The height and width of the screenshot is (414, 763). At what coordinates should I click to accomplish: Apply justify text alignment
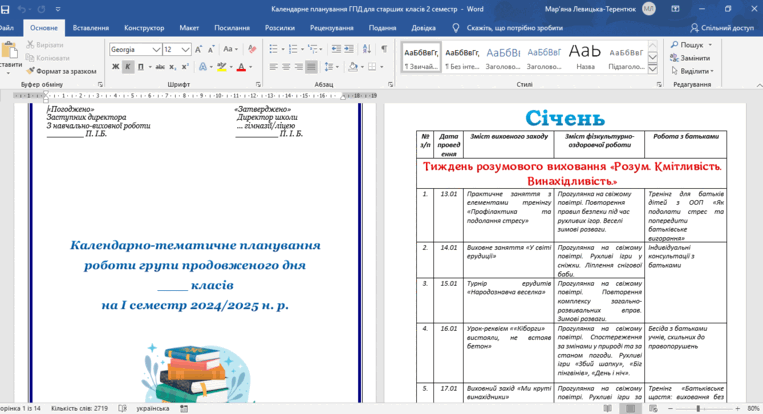(x=311, y=67)
